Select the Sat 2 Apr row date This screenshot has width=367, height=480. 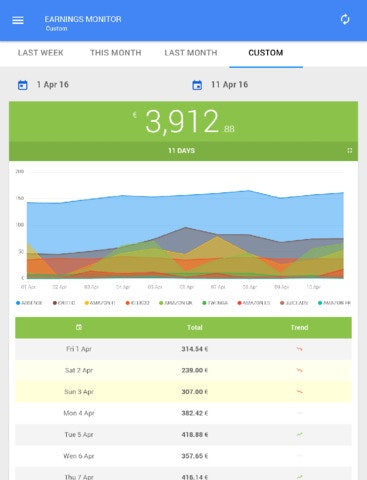(79, 370)
